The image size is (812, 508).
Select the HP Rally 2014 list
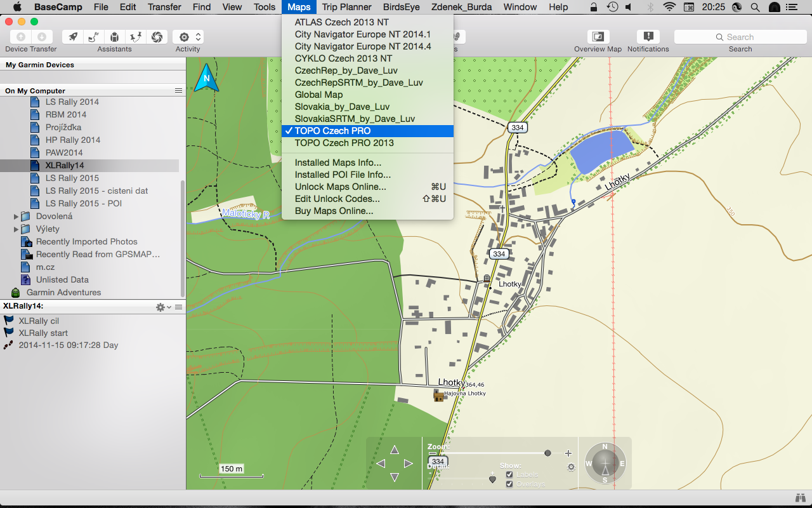coord(73,140)
